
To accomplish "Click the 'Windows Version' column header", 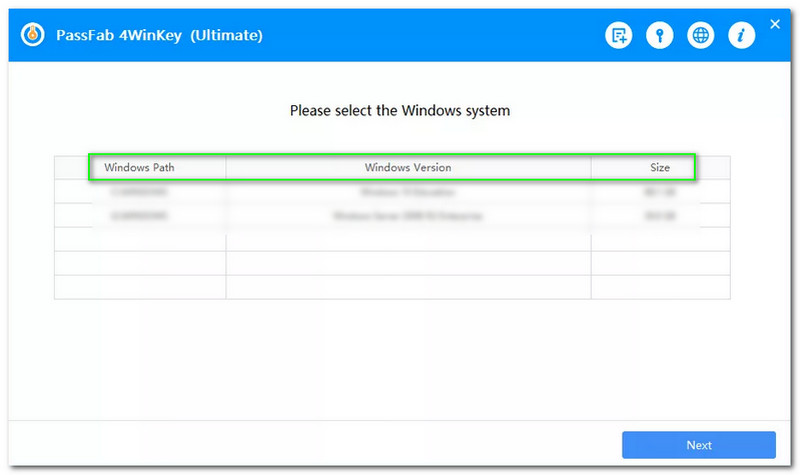I will [408, 167].
